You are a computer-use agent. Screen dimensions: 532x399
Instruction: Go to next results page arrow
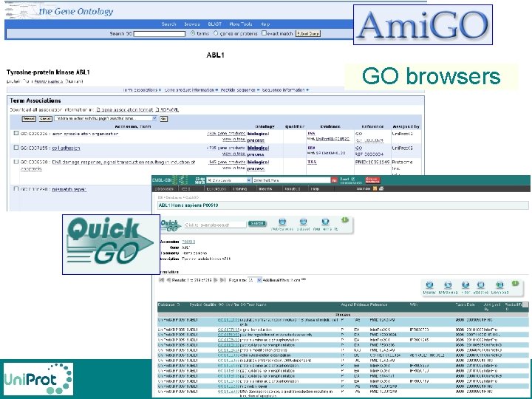click(216, 280)
